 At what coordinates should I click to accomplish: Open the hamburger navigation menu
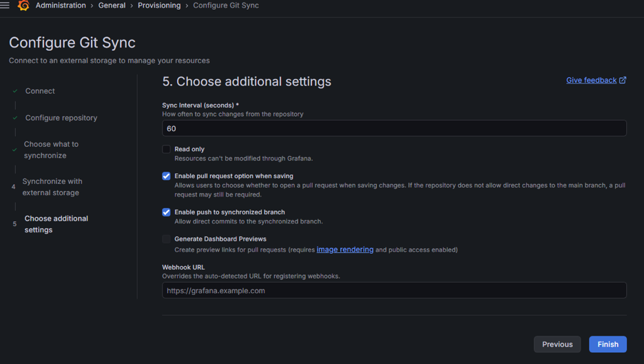click(x=5, y=6)
